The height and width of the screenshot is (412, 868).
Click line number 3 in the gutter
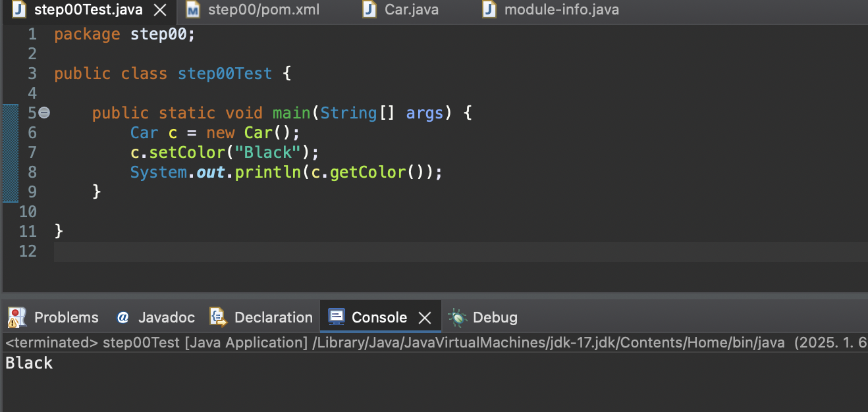(x=32, y=74)
